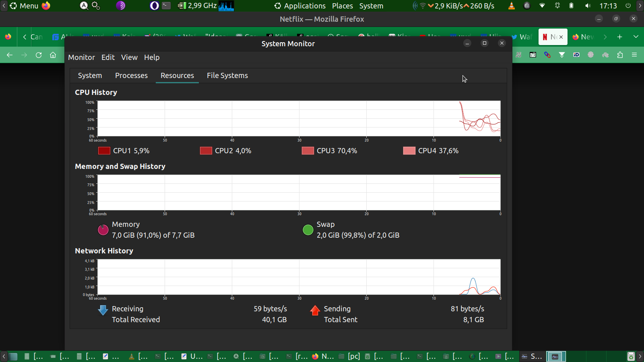Click the purple Tor-style launcher in top panel
This screenshot has height=362, width=644.
(x=121, y=6)
